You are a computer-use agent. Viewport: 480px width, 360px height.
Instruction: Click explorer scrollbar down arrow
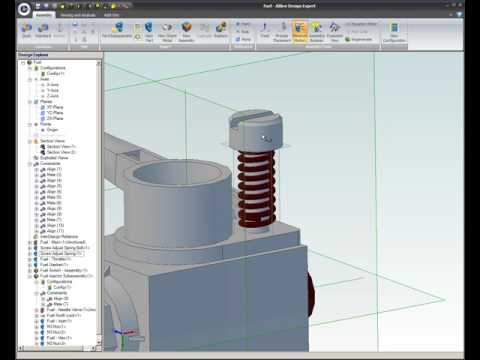(x=99, y=342)
